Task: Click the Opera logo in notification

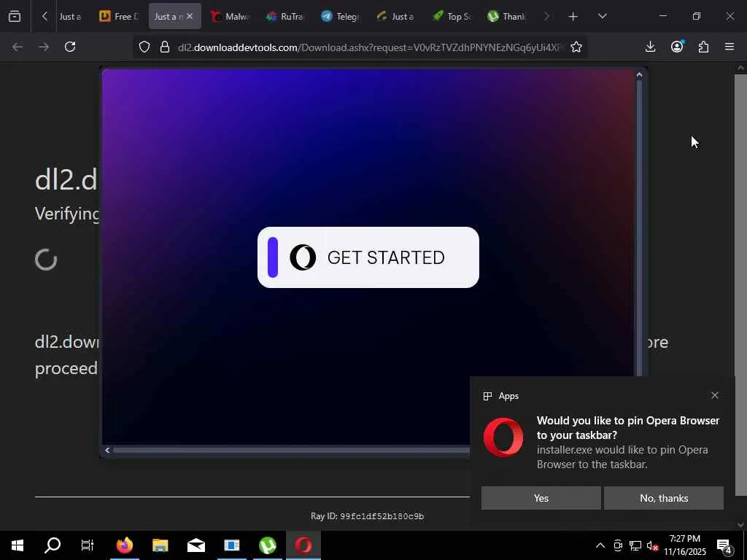Action: tap(503, 437)
